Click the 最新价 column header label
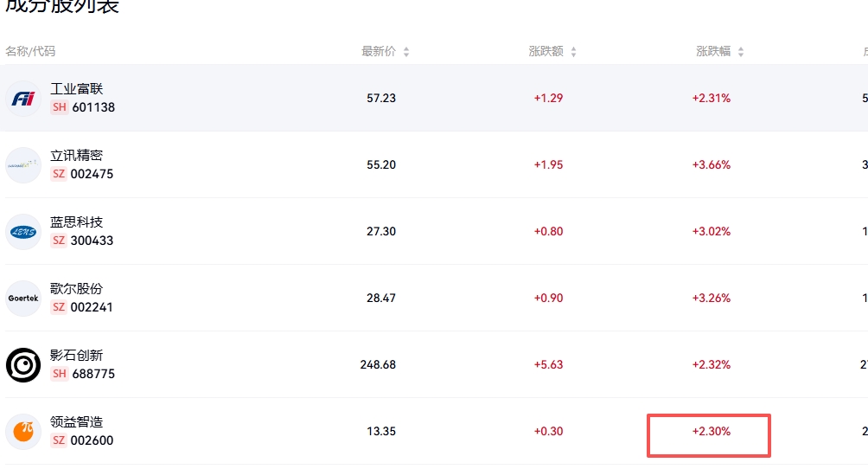 379,52
